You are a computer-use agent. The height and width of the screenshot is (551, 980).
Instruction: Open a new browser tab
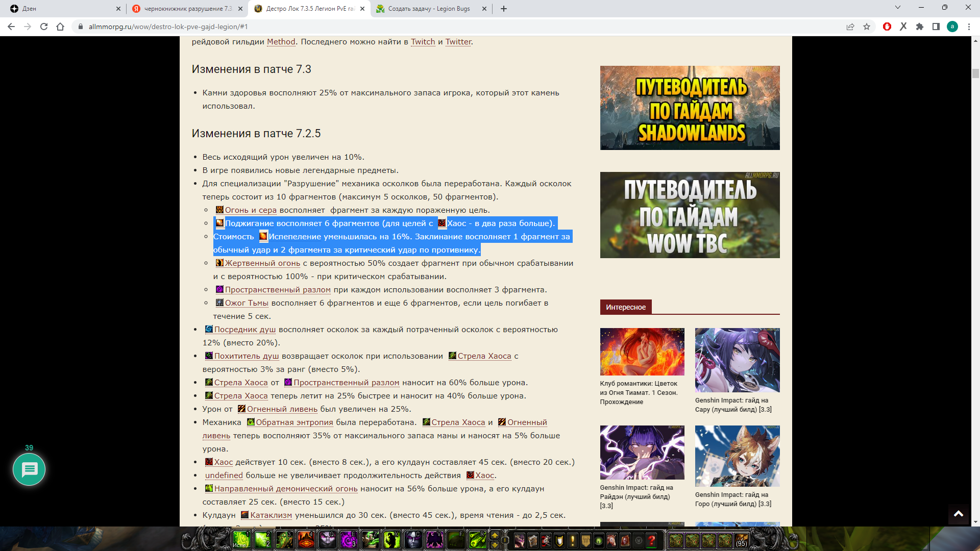[504, 9]
